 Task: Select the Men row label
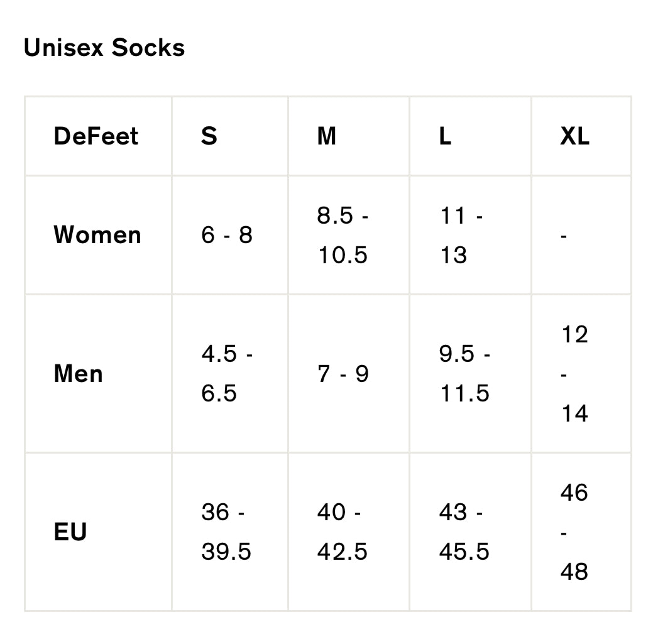pyautogui.click(x=79, y=373)
